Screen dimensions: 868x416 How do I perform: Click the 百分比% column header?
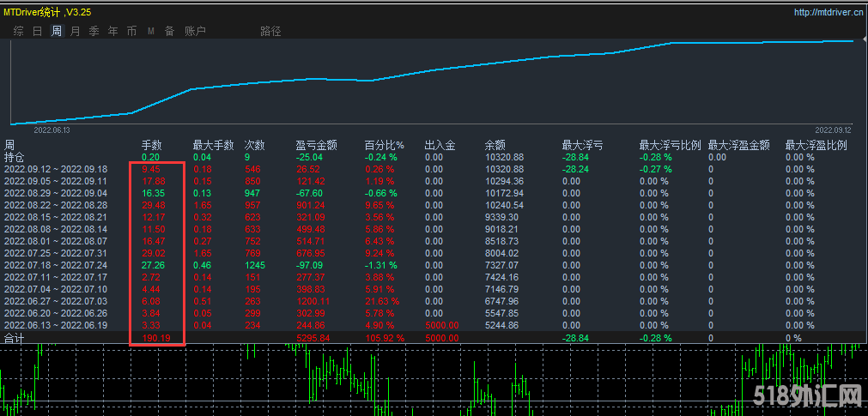click(384, 146)
